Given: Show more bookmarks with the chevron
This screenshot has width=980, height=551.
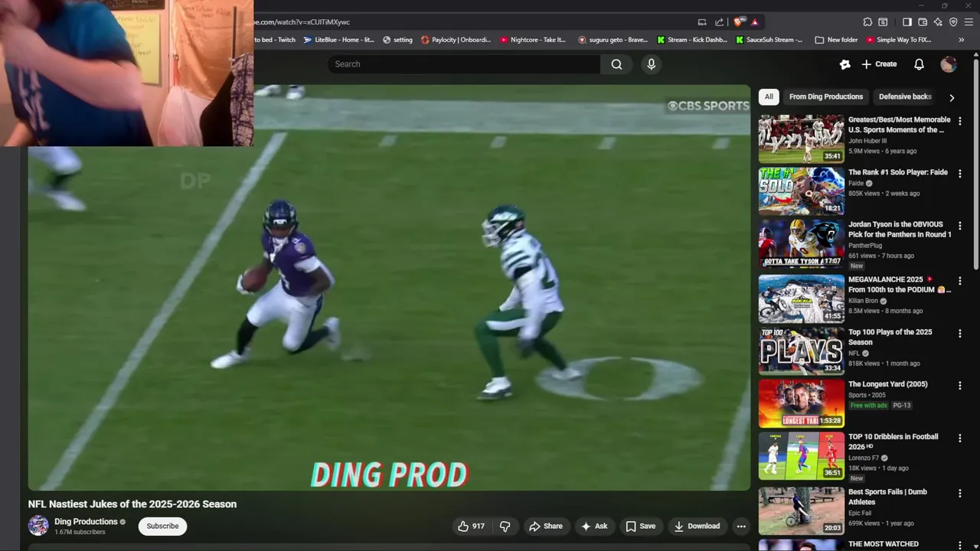Looking at the screenshot, I should click(x=962, y=40).
